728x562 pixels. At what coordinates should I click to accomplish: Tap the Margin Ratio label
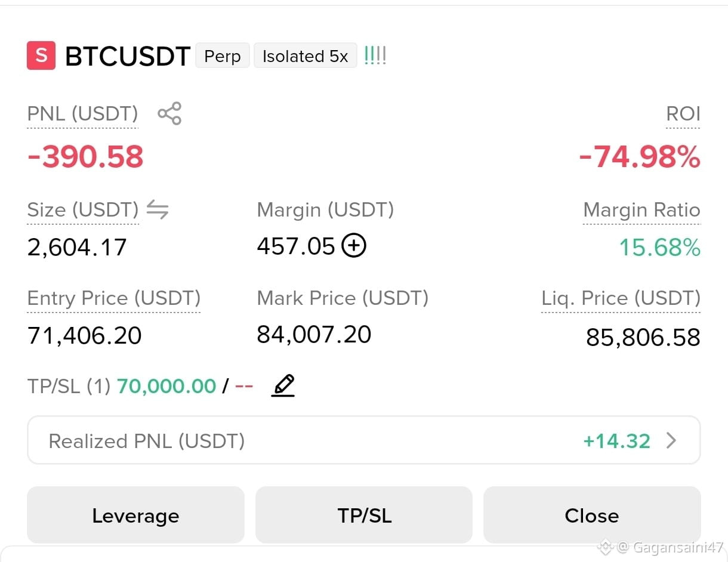641,210
